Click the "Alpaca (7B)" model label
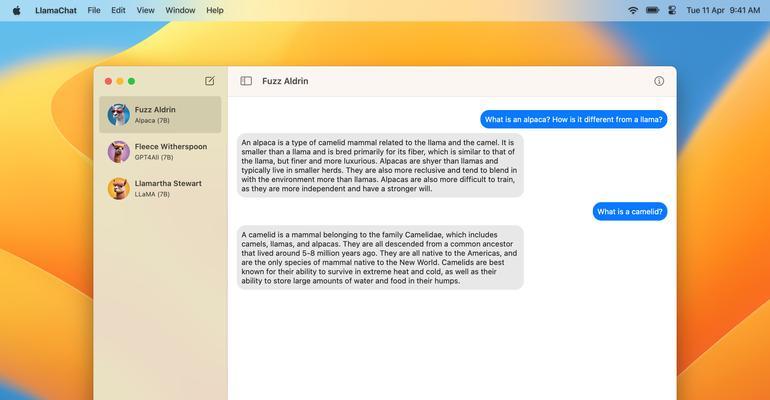This screenshot has height=400, width=770. pyautogui.click(x=152, y=120)
